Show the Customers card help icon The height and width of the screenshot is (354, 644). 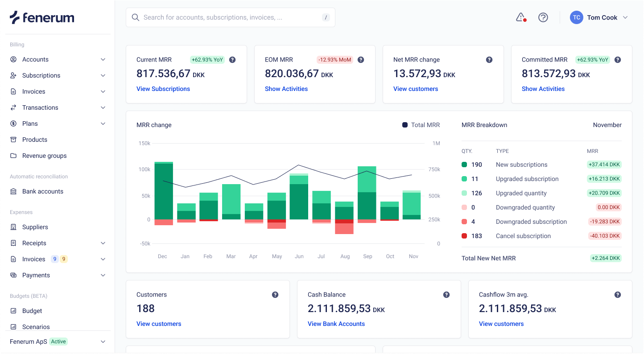click(275, 295)
